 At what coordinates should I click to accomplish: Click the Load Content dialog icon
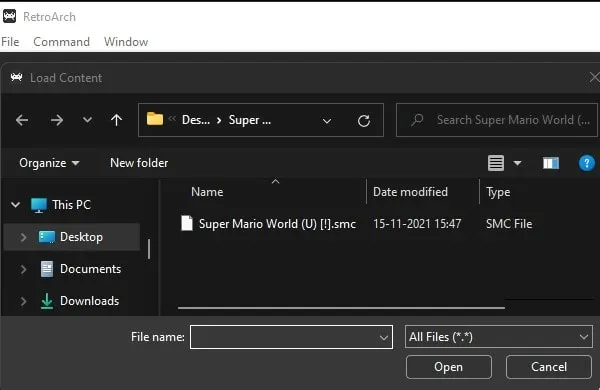point(16,78)
